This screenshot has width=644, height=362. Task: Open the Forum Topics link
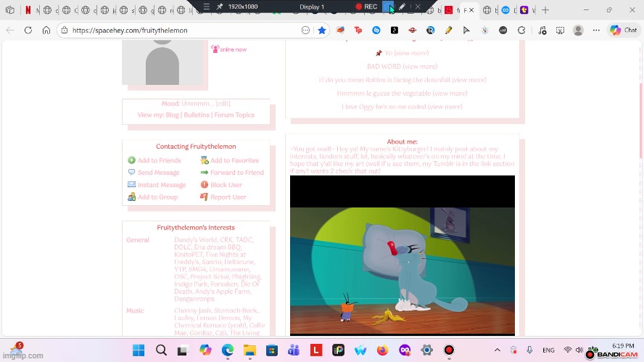point(234,115)
